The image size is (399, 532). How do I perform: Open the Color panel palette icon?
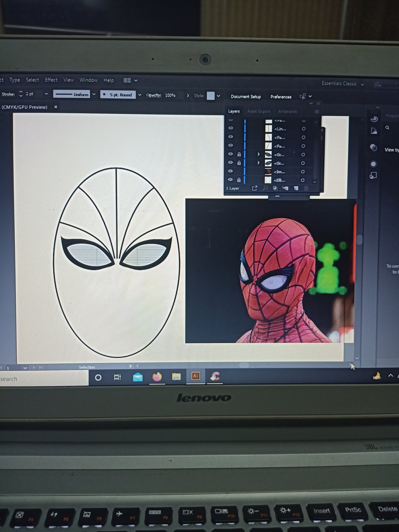(x=374, y=119)
